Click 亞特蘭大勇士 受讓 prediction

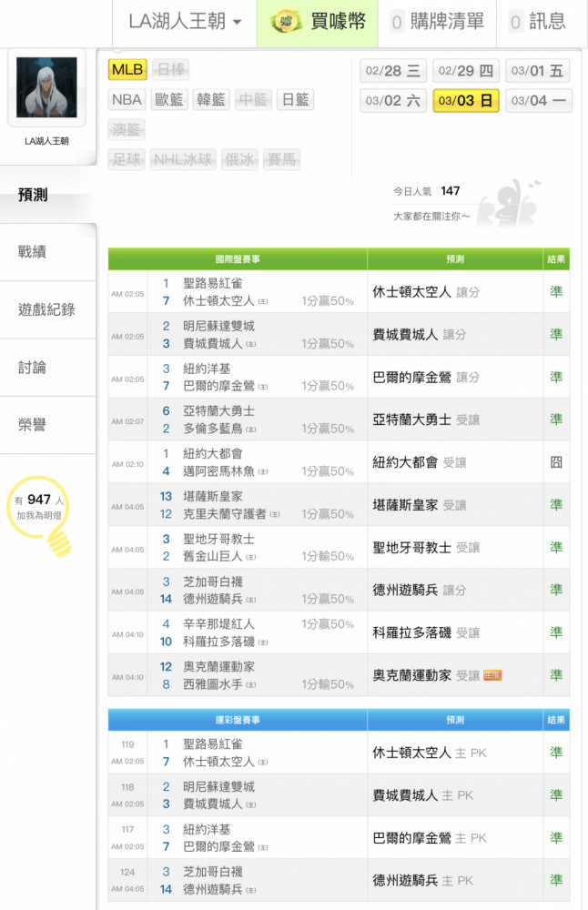[426, 420]
